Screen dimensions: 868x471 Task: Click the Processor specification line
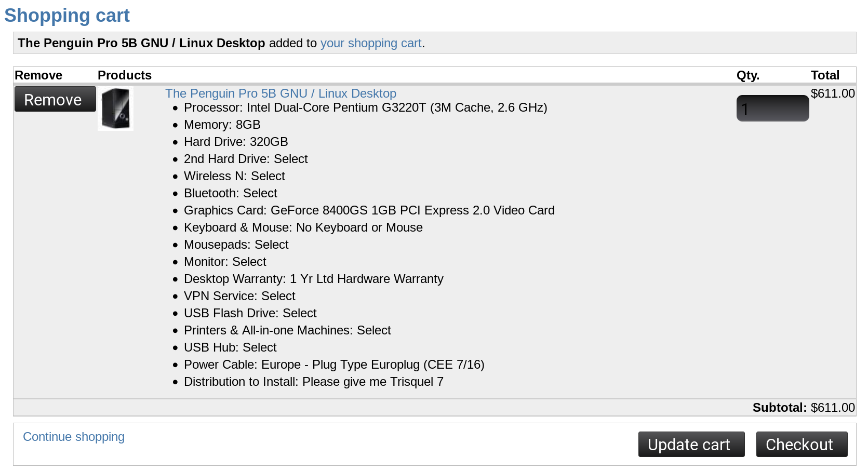(x=365, y=107)
